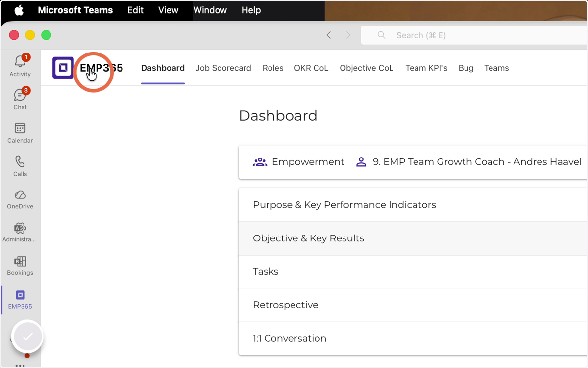The width and height of the screenshot is (588, 368).
Task: Open the OKR CoL tab
Action: pyautogui.click(x=311, y=68)
